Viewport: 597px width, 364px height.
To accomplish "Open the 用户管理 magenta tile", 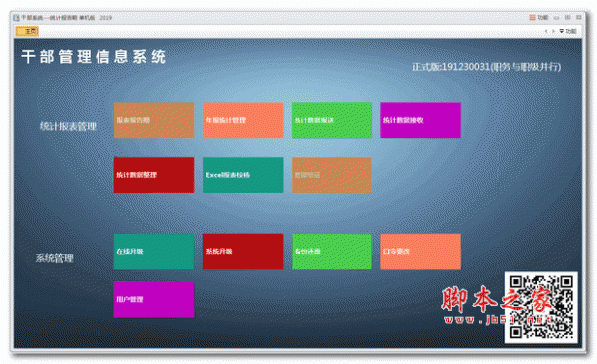I will click(154, 299).
